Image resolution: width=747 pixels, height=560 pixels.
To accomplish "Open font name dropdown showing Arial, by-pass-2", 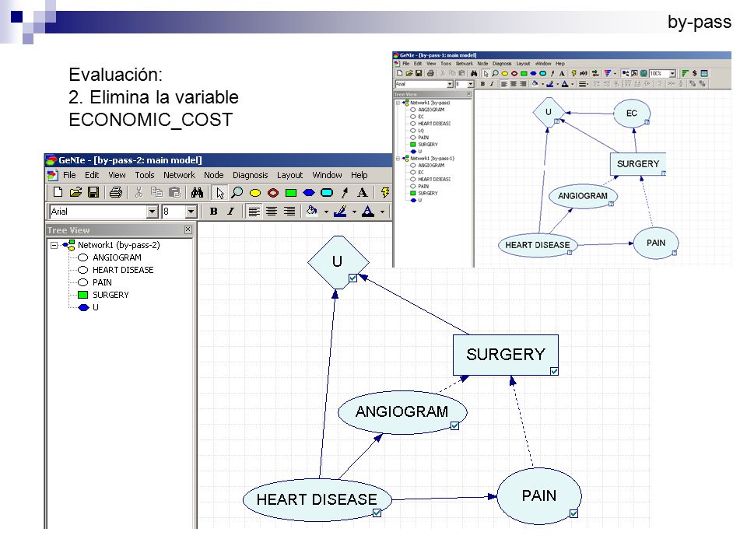I will click(152, 212).
